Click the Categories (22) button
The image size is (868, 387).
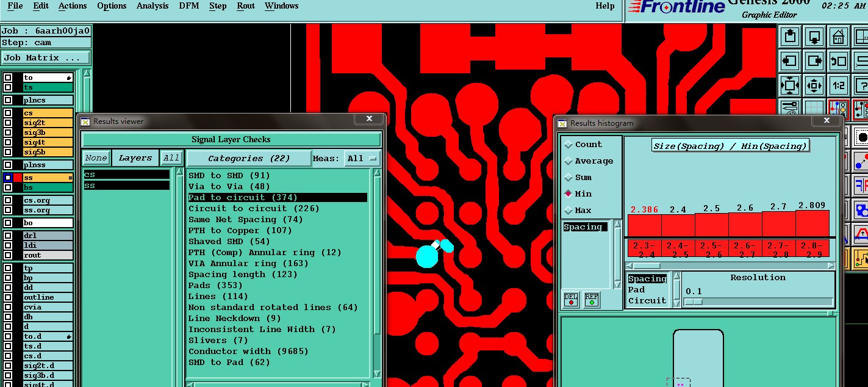[x=249, y=159]
